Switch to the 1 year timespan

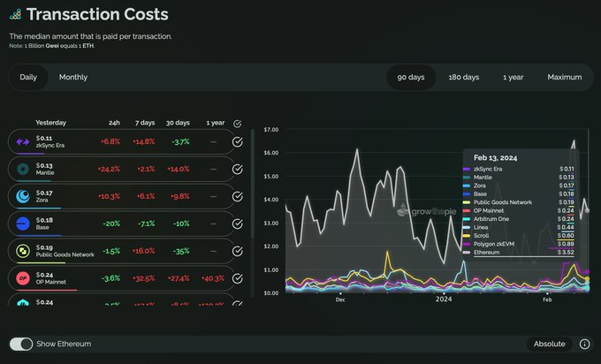tap(514, 77)
